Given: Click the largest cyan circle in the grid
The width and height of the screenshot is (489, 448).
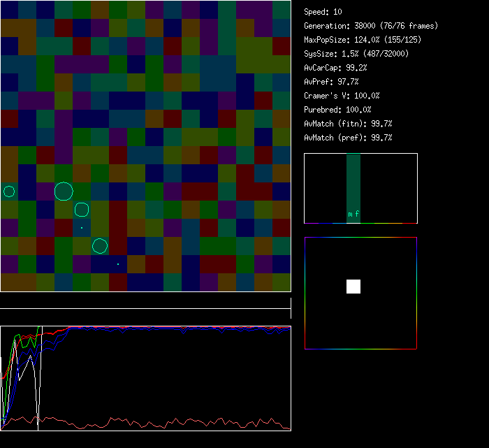Looking at the screenshot, I should 64,192.
